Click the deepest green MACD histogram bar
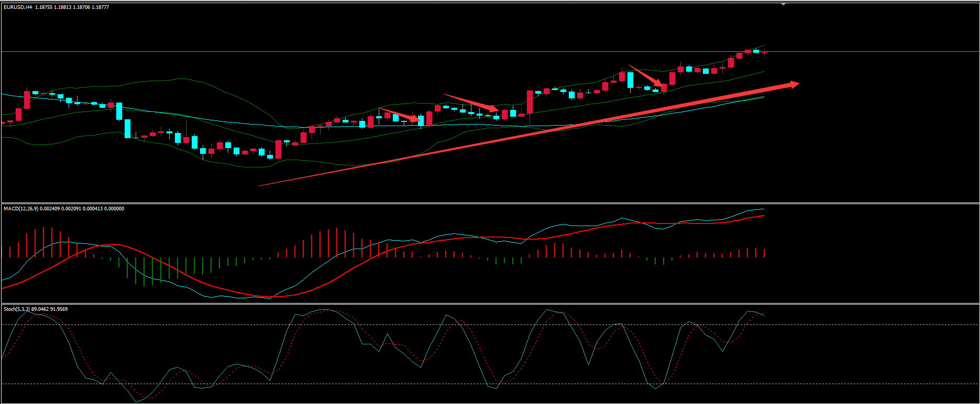Screen dimensions: 980x404 pyautogui.click(x=144, y=271)
